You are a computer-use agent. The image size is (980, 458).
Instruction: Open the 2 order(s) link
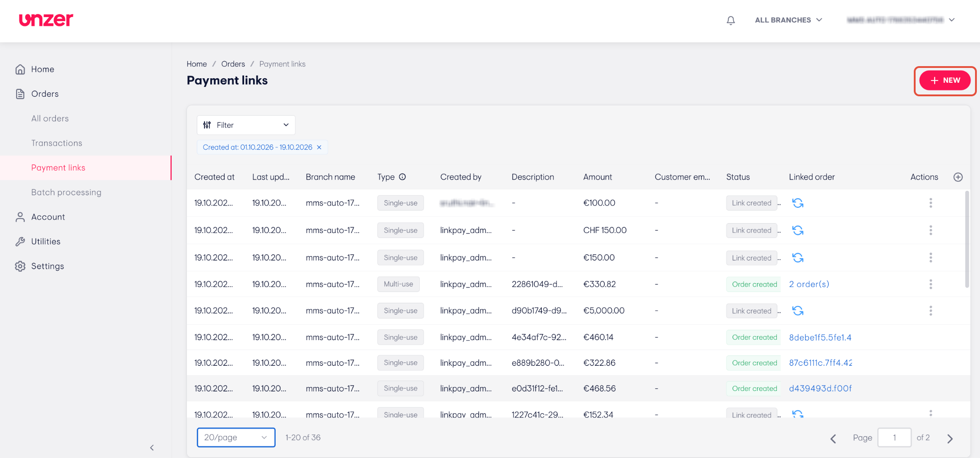(x=809, y=284)
